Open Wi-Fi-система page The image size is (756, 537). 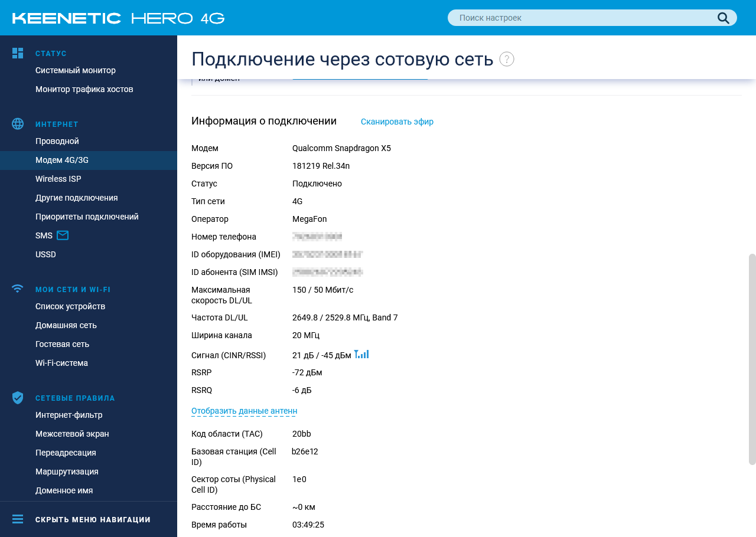[61, 363]
